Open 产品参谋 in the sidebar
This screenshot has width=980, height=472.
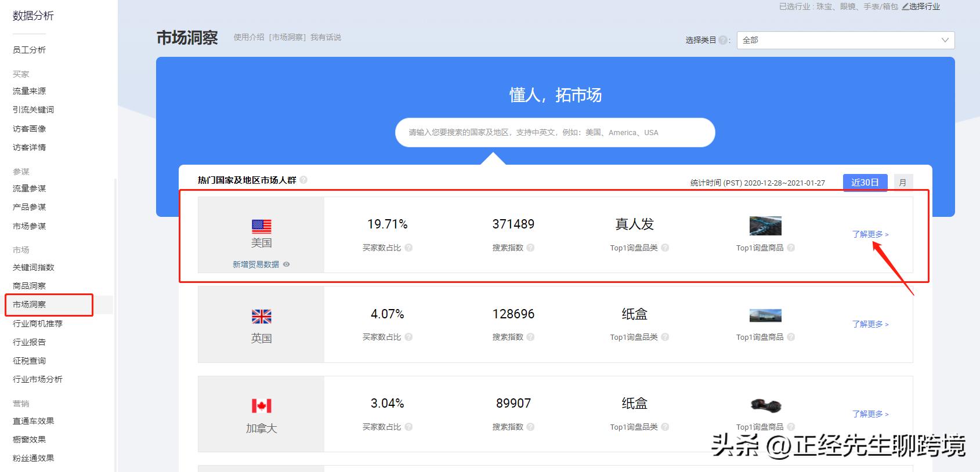(29, 207)
